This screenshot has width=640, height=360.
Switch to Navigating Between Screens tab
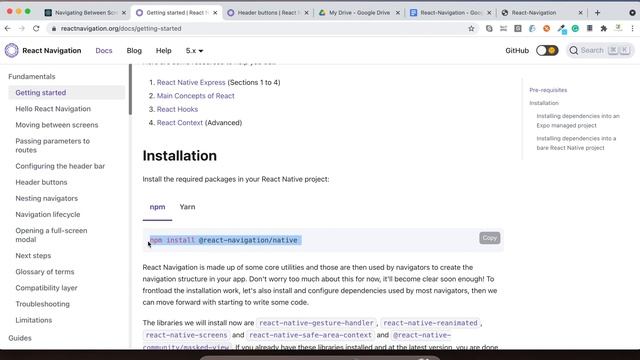(x=85, y=13)
